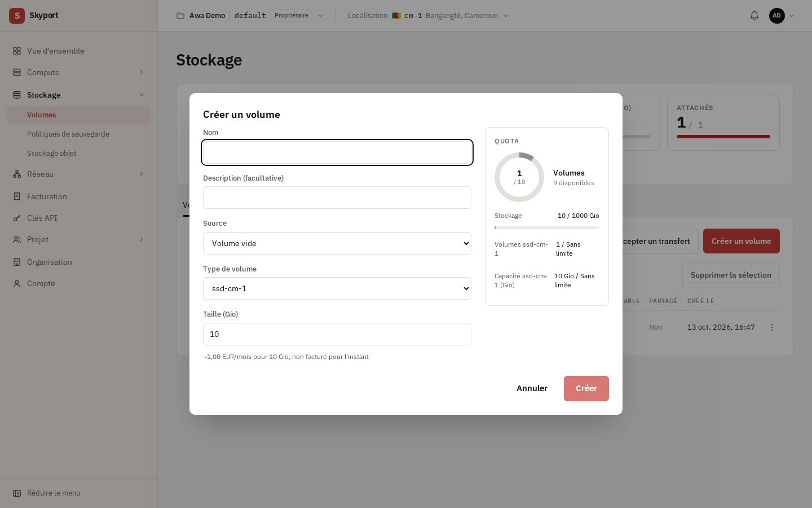This screenshot has width=812, height=508.
Task: Collapse the Stockage sidebar section
Action: click(142, 95)
